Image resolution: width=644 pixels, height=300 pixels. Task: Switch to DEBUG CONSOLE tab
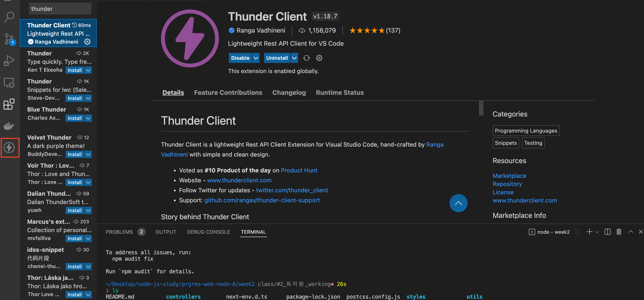point(208,232)
